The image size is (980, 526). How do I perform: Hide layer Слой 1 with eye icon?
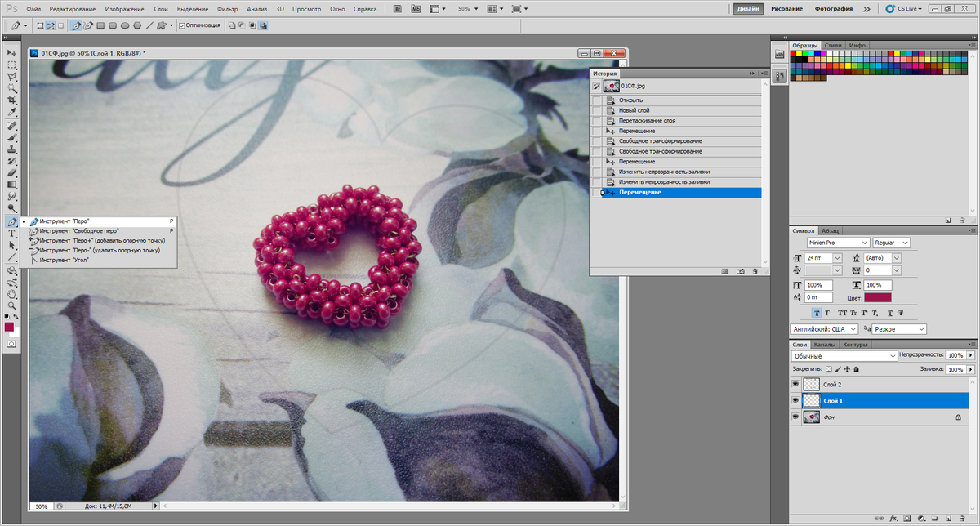click(x=795, y=400)
